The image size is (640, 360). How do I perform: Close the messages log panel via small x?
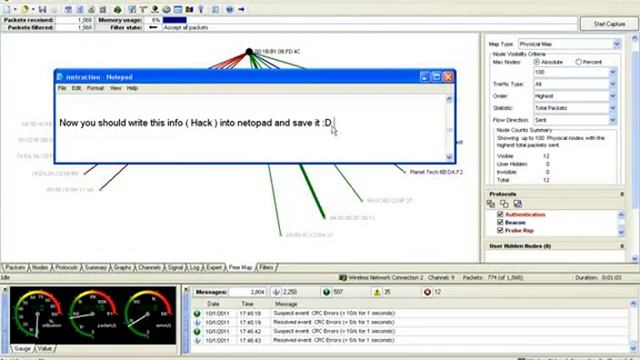pos(186,290)
